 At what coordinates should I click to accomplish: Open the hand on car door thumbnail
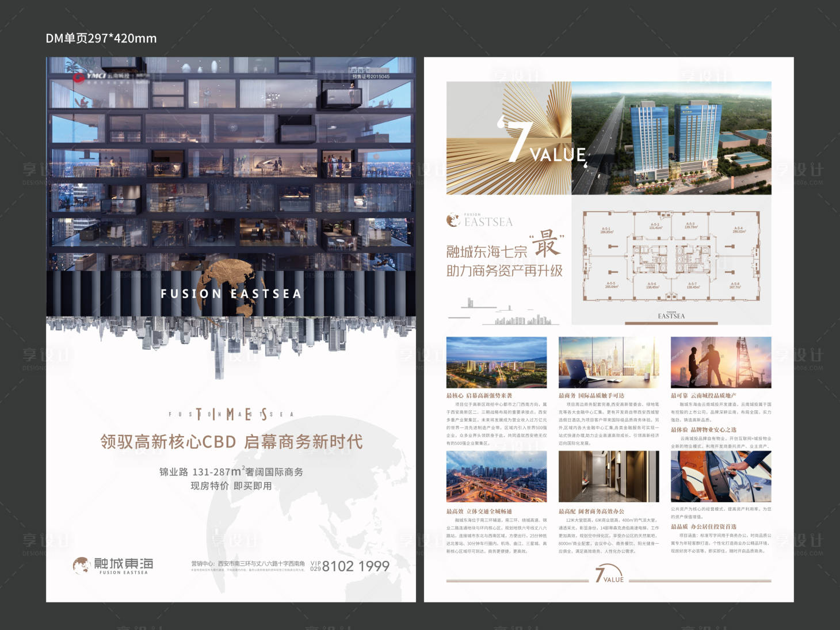721,476
